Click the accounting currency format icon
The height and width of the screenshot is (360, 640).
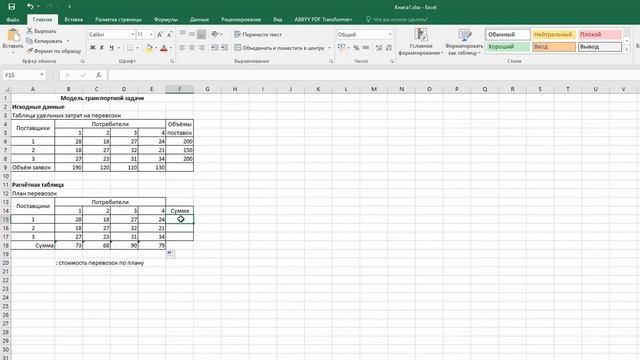(341, 48)
